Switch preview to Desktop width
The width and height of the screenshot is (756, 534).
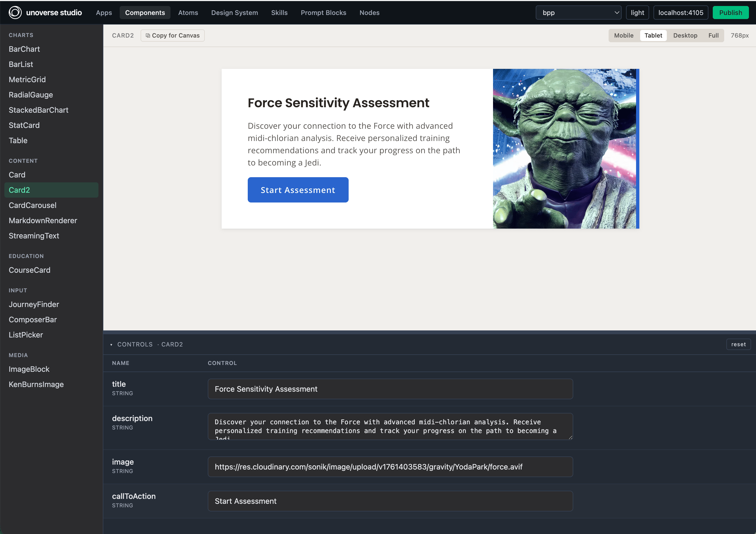[x=685, y=36]
